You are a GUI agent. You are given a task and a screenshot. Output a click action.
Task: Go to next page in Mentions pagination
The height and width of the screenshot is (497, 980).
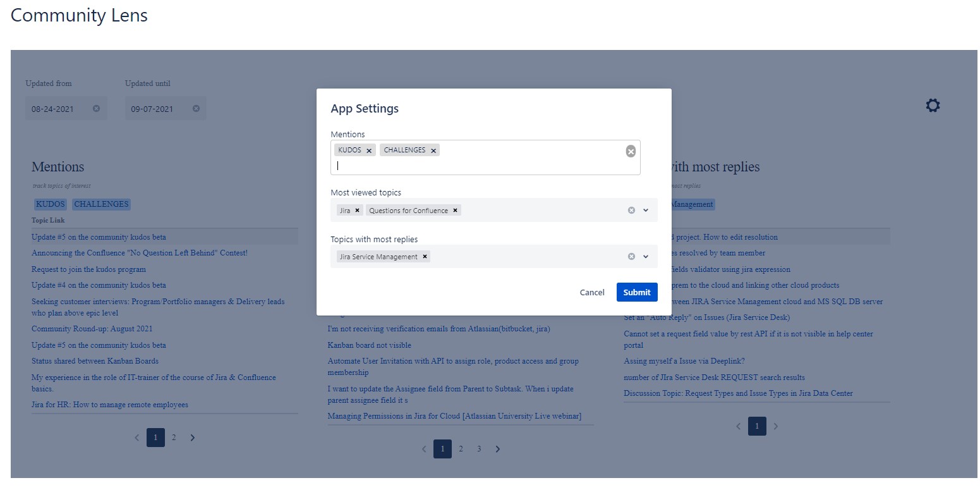[193, 438]
